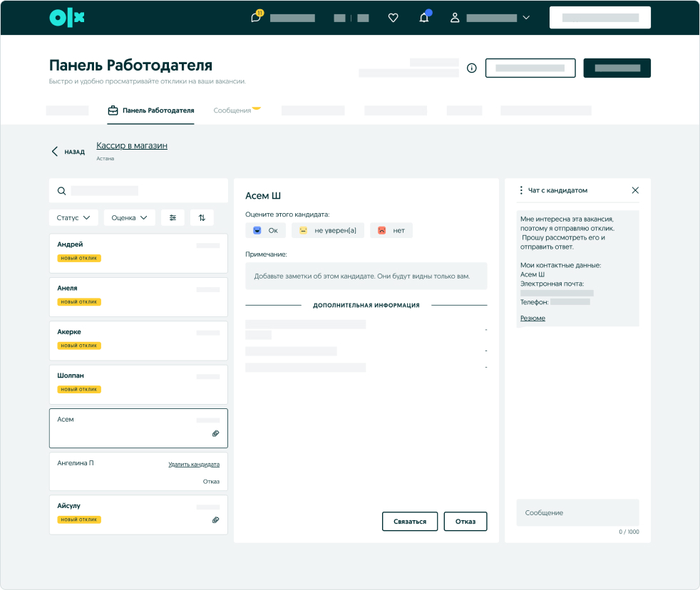
Task: Focus the Сообщение chat input
Action: point(577,513)
